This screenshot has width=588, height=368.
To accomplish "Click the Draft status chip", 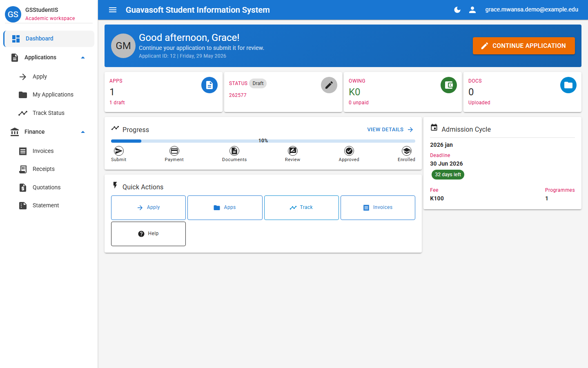I will pos(258,83).
